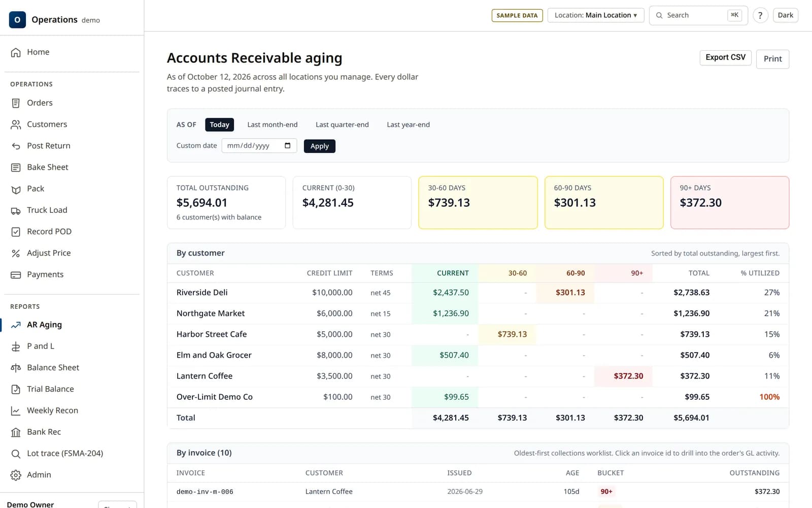Click the Post Return arrow icon
The width and height of the screenshot is (812, 508).
(x=16, y=146)
